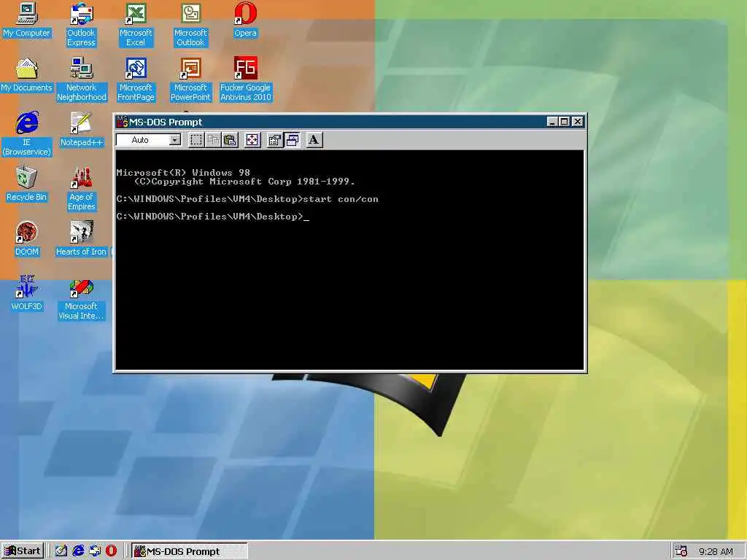Minimize the MS-DOS Prompt window
Image resolution: width=747 pixels, height=560 pixels.
click(551, 122)
